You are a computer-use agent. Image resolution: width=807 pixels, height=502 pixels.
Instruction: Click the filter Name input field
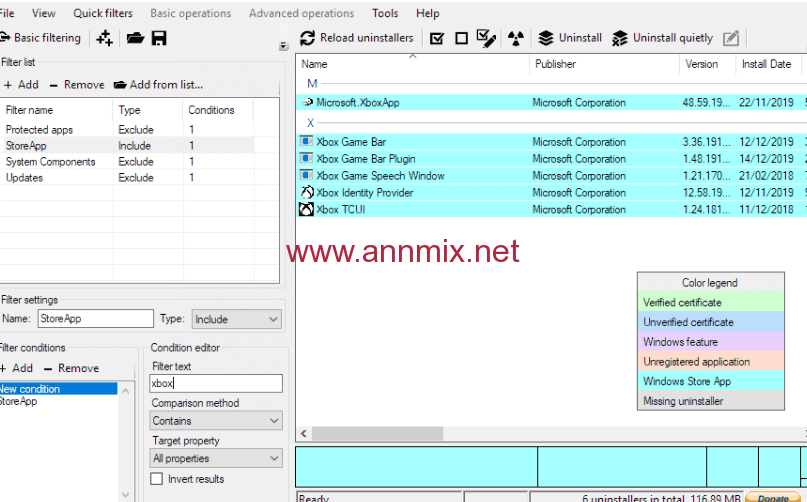96,319
